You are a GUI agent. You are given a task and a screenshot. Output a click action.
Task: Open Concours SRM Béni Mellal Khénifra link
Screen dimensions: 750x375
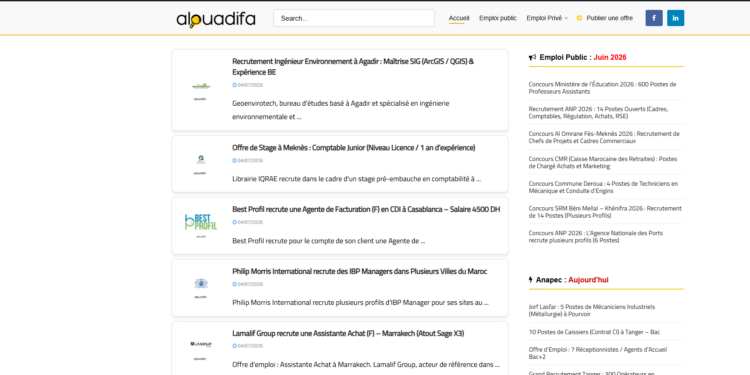pyautogui.click(x=605, y=212)
